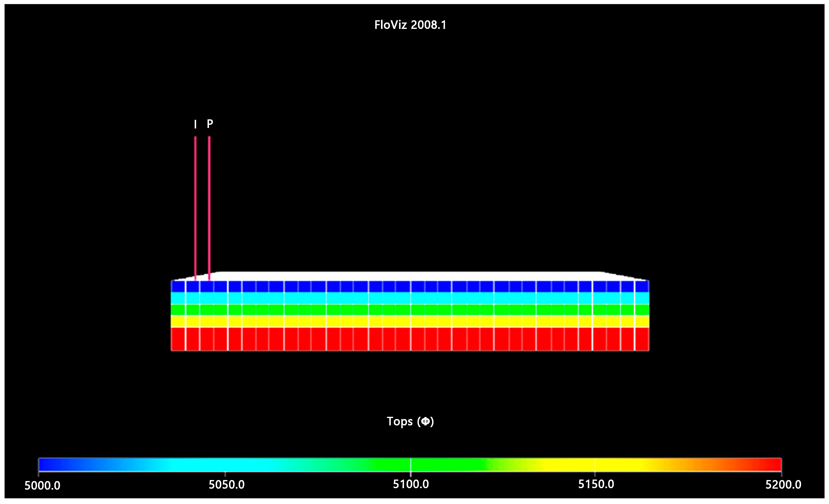829x504 pixels.
Task: Click the Tops legend title
Action: tap(410, 421)
